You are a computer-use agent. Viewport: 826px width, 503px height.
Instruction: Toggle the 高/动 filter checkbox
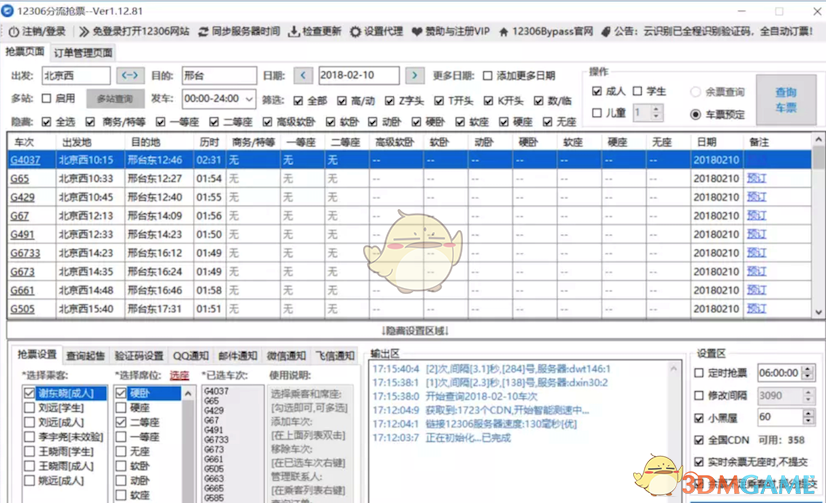point(342,101)
